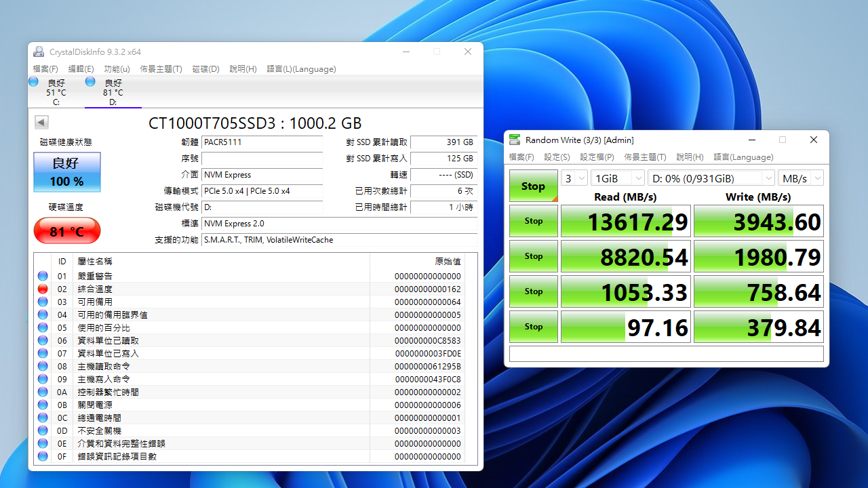Click the Stop button beside 8820.54 read
The height and width of the screenshot is (488, 868).
click(533, 256)
